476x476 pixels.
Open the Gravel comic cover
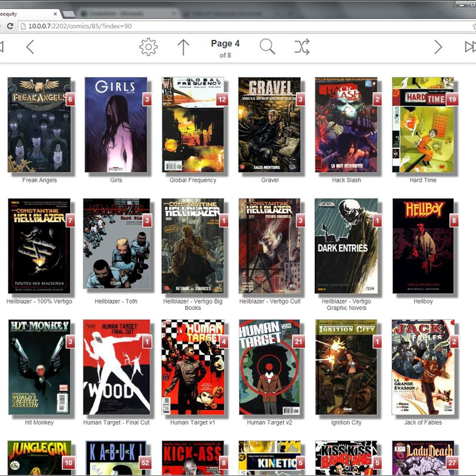(270, 125)
